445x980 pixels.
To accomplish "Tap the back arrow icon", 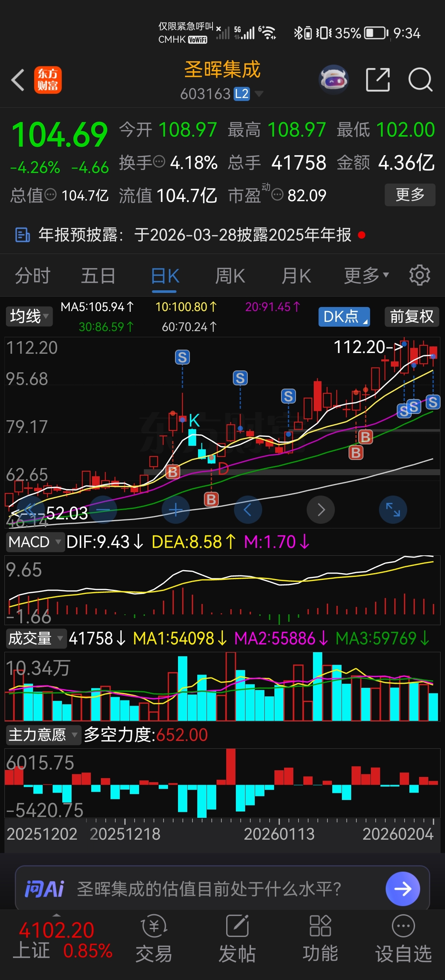I will [x=18, y=80].
